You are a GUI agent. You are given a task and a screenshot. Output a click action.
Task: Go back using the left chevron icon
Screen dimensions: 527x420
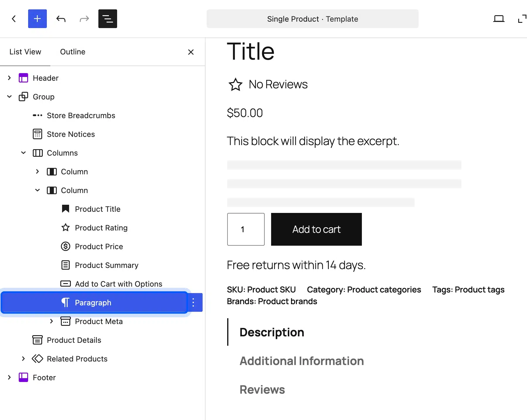(14, 19)
